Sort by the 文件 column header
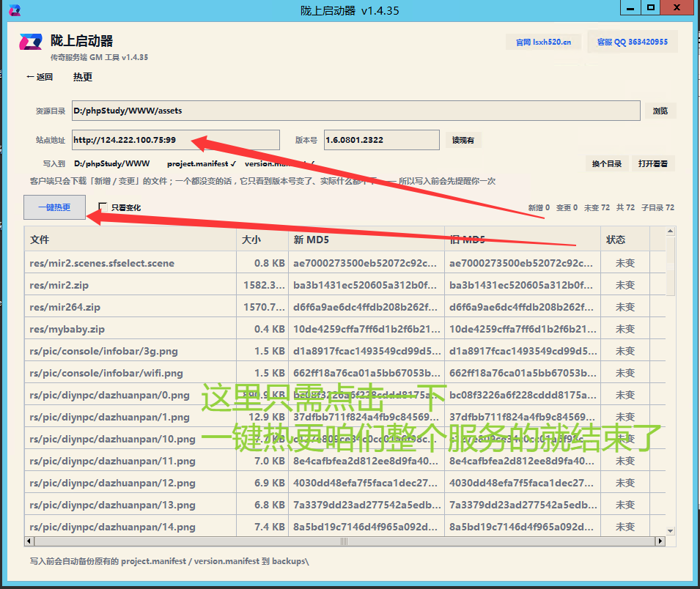Viewport: 700px width, 589px height. (130, 240)
